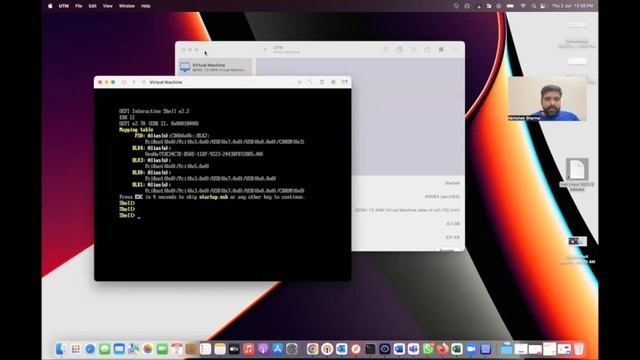Click the add new VM plus button in UTM window
Image resolution: width=640 pixels, height=360 pixels.
coord(265,50)
